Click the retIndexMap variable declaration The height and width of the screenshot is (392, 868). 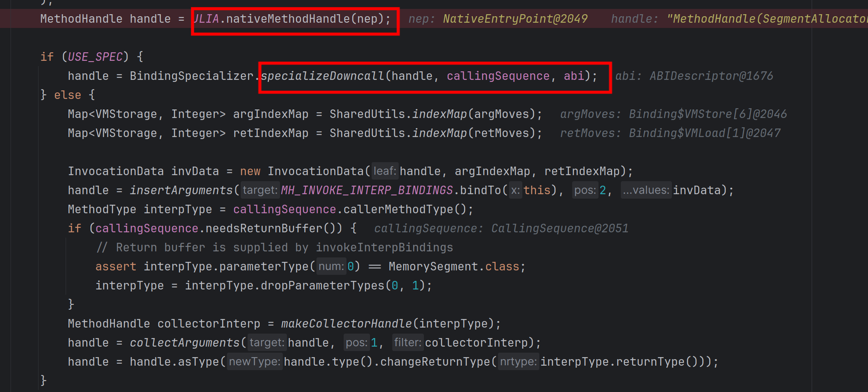click(271, 133)
